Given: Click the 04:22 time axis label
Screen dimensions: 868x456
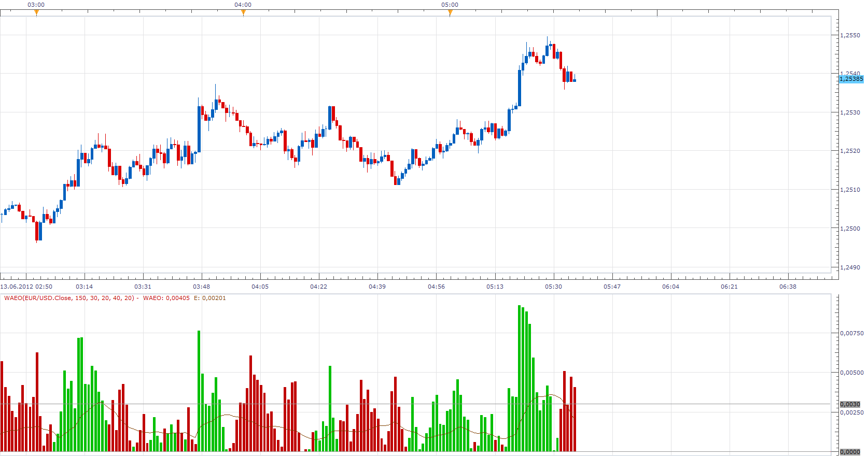Looking at the screenshot, I should point(319,287).
